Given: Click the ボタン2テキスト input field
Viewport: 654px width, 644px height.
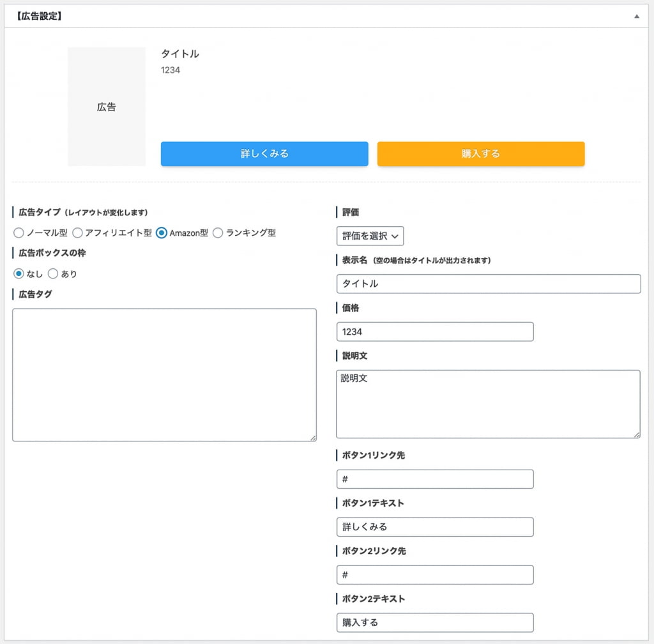Looking at the screenshot, I should [435, 623].
